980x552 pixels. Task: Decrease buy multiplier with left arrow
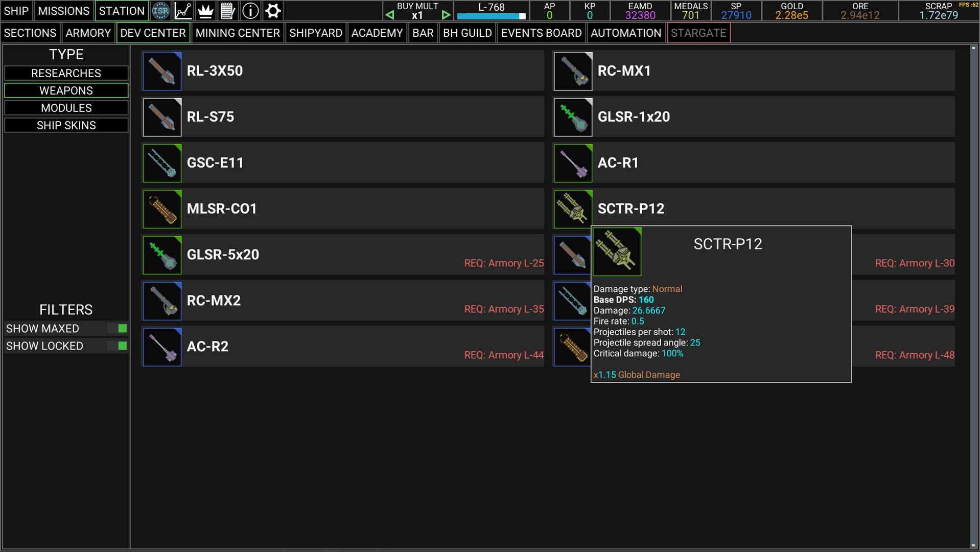tap(390, 15)
